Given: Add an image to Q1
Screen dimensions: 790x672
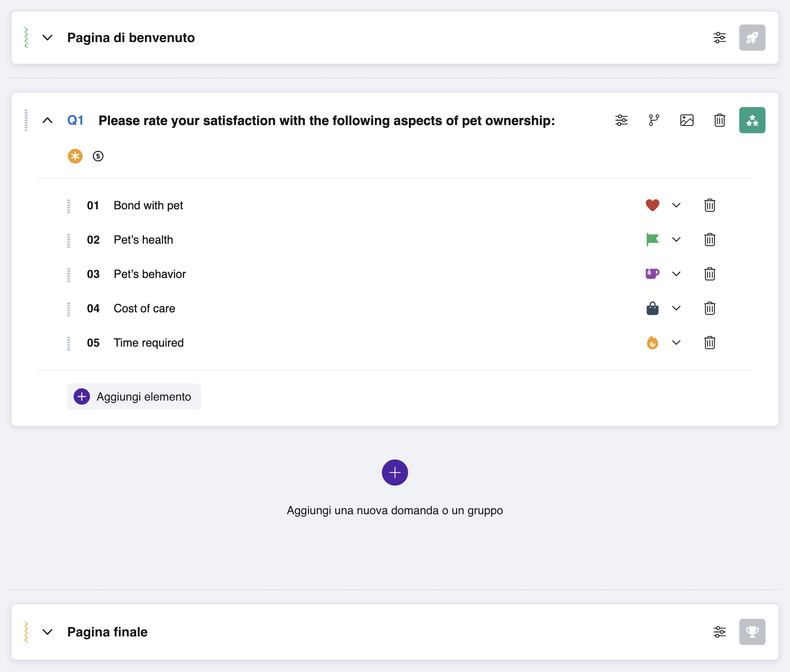Looking at the screenshot, I should [687, 120].
